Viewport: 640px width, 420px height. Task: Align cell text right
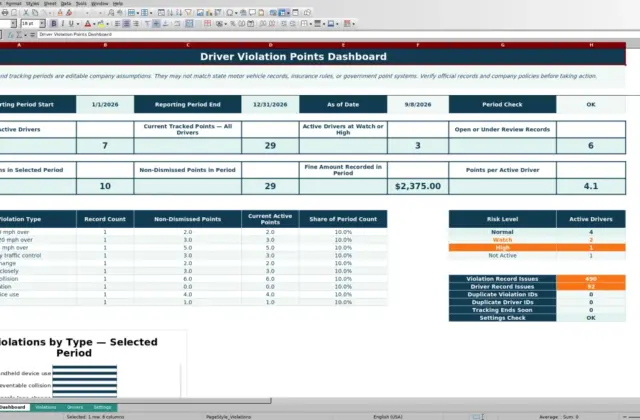(x=136, y=24)
